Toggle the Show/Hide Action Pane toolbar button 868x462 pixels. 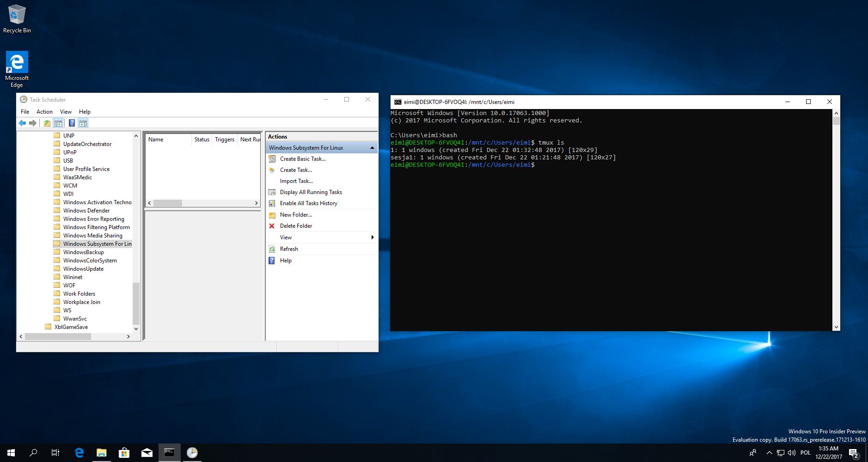(x=83, y=123)
